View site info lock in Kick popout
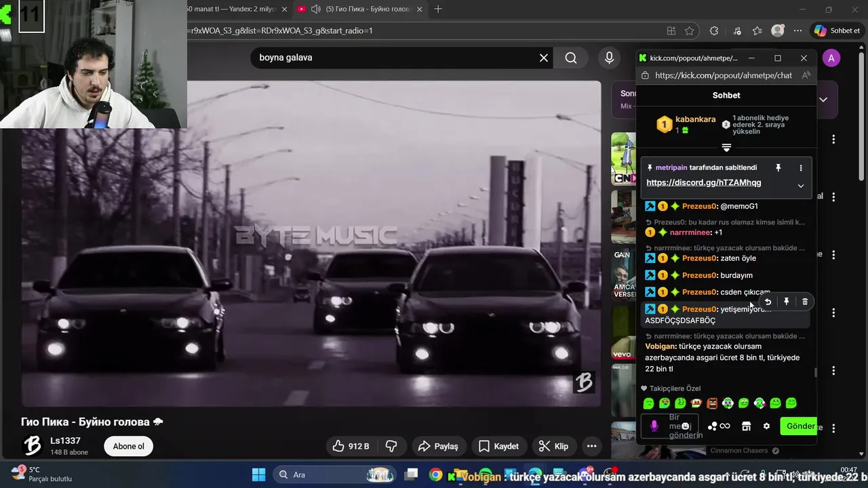 [646, 75]
